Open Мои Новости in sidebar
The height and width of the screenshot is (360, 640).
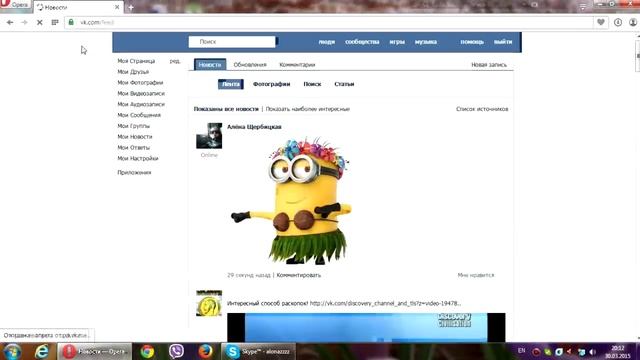pyautogui.click(x=135, y=137)
